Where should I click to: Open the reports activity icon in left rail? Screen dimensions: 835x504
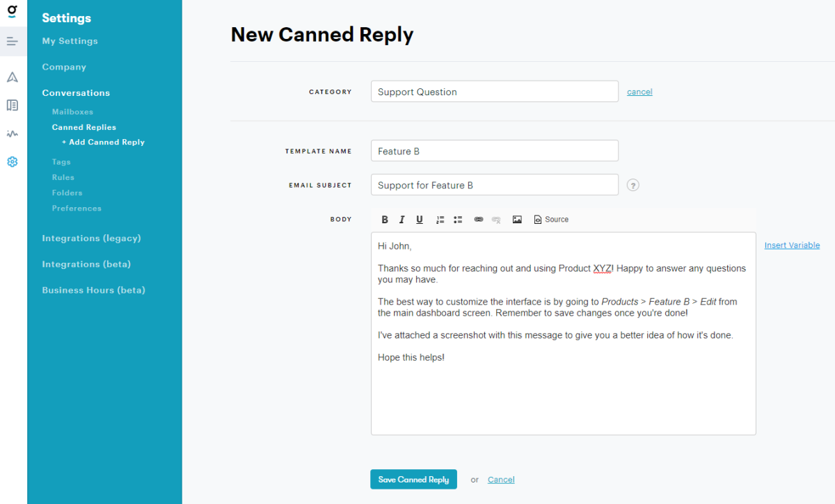click(12, 133)
